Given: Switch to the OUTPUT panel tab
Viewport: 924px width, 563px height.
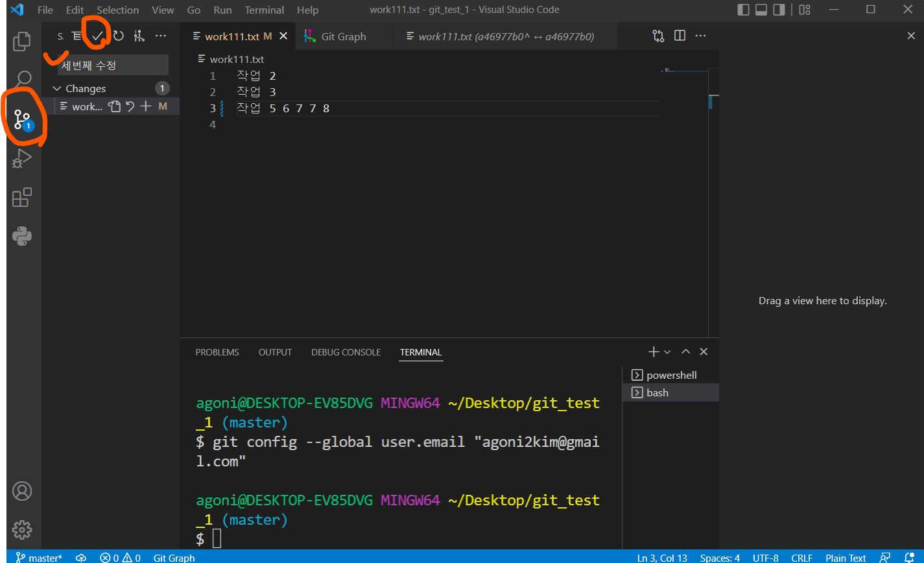Looking at the screenshot, I should pyautogui.click(x=275, y=352).
